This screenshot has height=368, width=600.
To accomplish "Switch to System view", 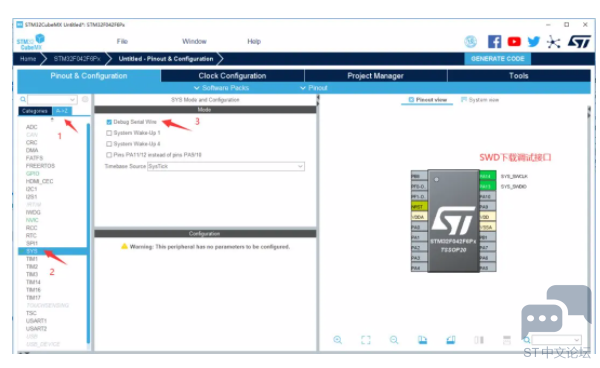I will coord(480,100).
